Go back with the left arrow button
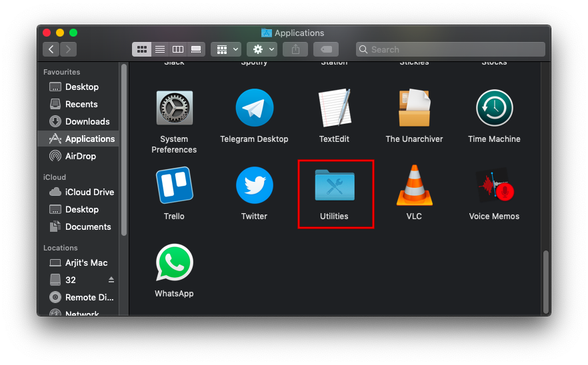Viewport: 588px width, 365px height. click(x=51, y=49)
